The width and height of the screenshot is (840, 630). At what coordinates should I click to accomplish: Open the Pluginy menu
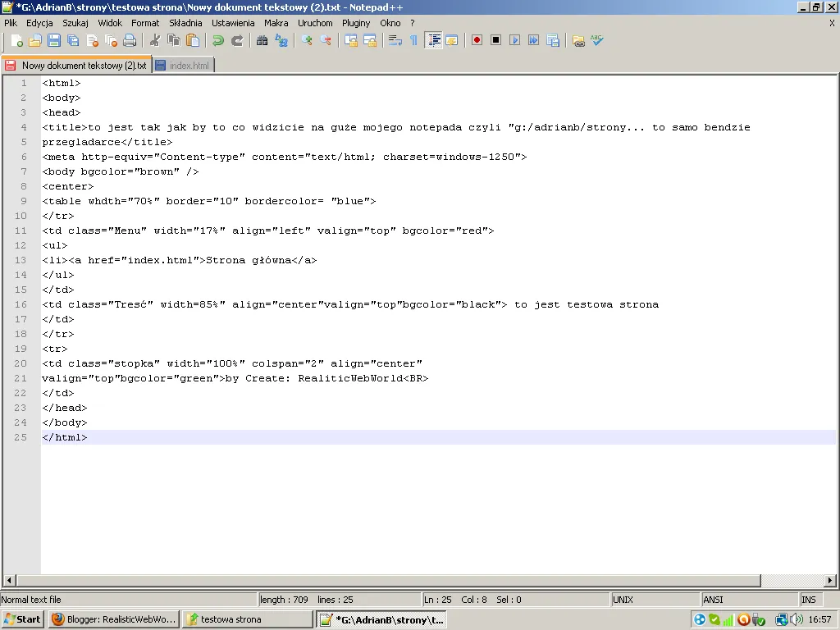pyautogui.click(x=356, y=23)
